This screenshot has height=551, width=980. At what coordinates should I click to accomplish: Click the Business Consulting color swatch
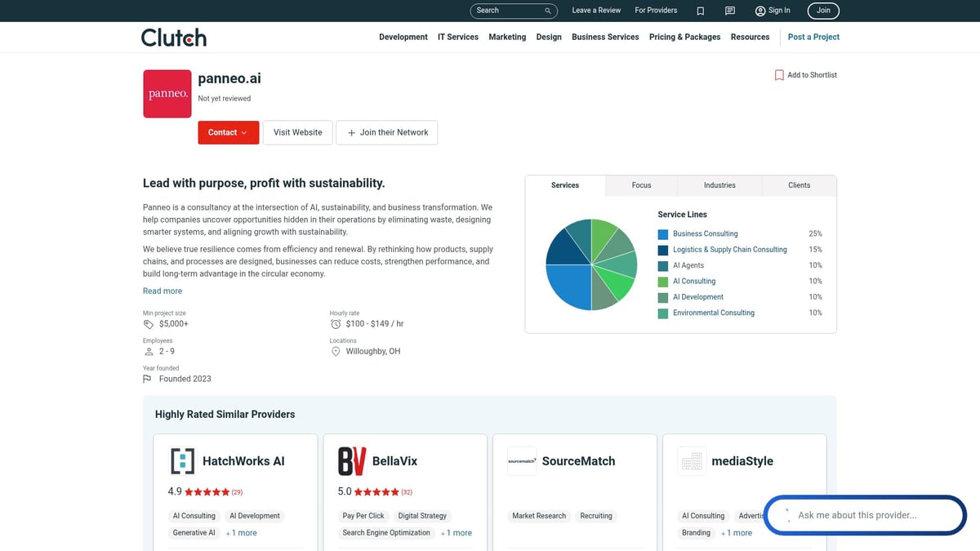pyautogui.click(x=663, y=234)
